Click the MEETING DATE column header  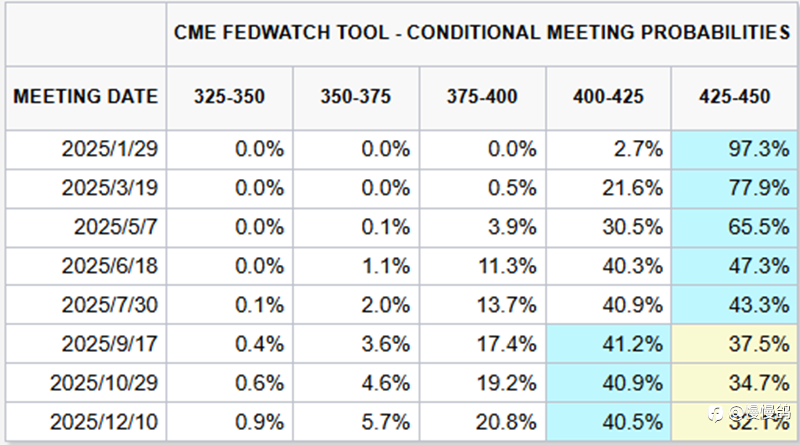[x=86, y=97]
